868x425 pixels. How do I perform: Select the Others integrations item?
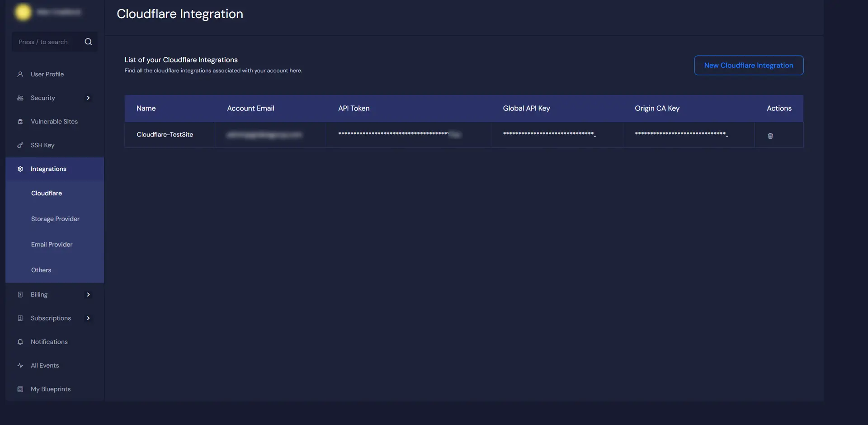point(41,270)
